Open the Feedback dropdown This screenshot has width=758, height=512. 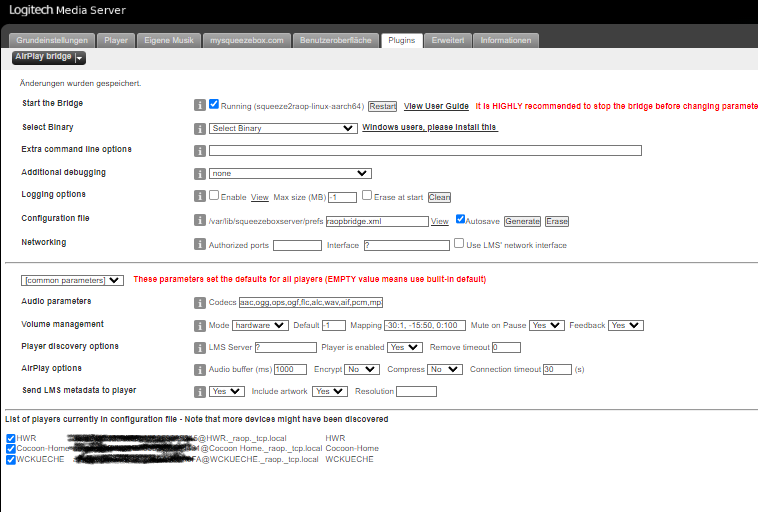(x=626, y=325)
